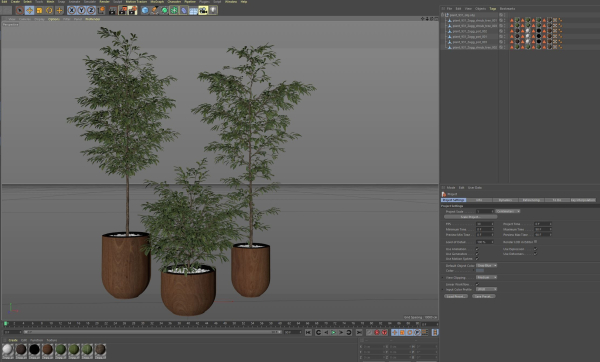
Task: Click the Load Preset button
Action: [x=456, y=296]
